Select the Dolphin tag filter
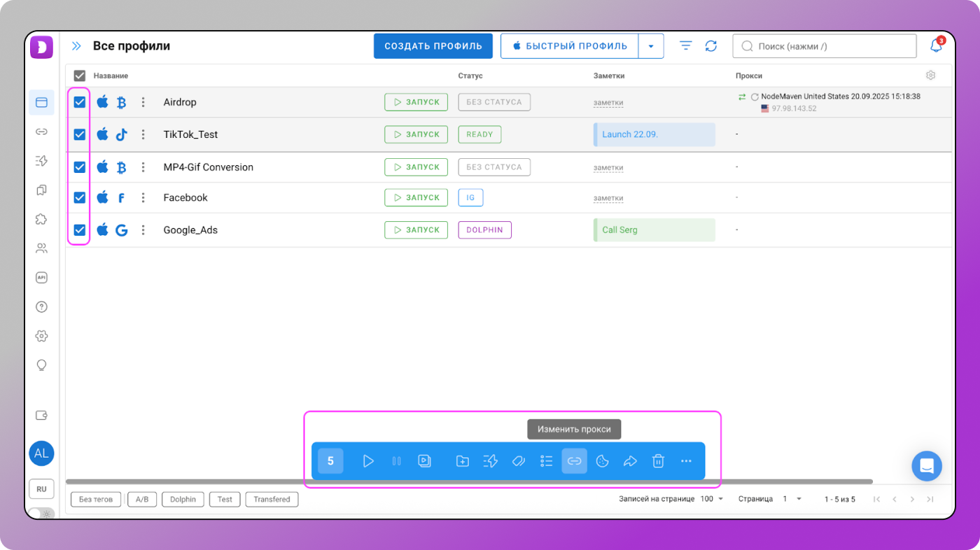980x550 pixels. click(183, 500)
